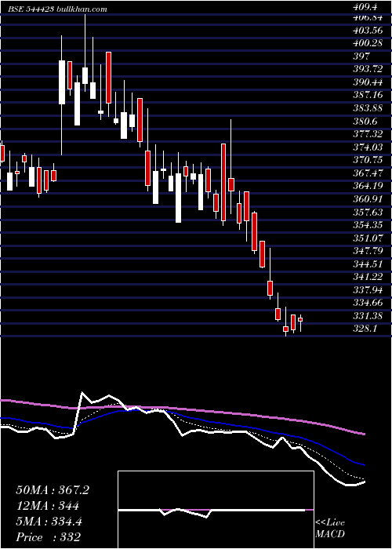Click the 351.07 price axis label
Screen dimensions: 392x549
click(x=368, y=238)
